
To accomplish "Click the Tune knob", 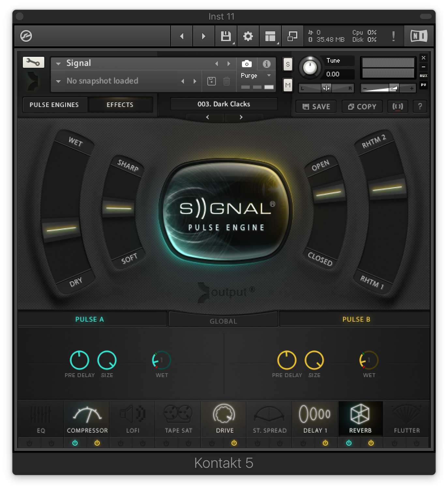I will tap(310, 68).
